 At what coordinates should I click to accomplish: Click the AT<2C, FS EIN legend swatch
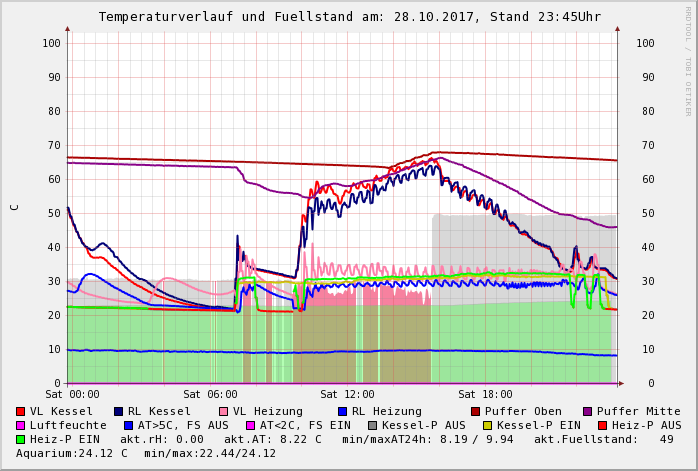(250, 425)
